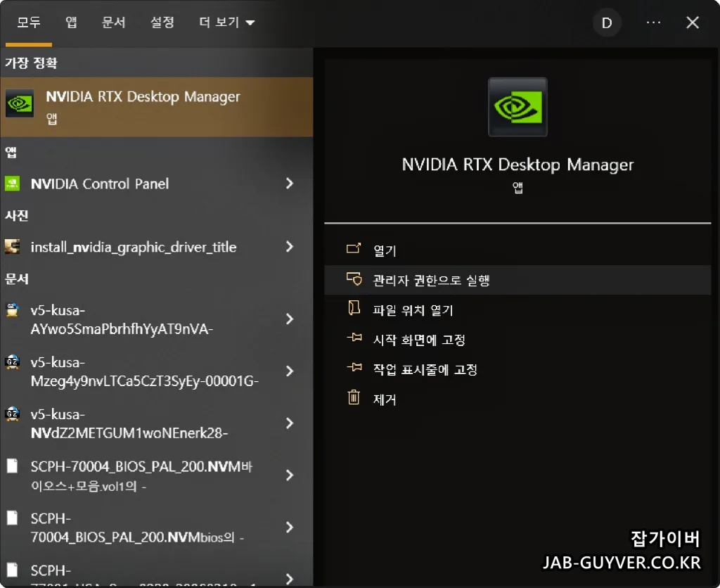Click the trash icon next to 제거
Viewport: 720px width, 588px height.
(x=354, y=397)
